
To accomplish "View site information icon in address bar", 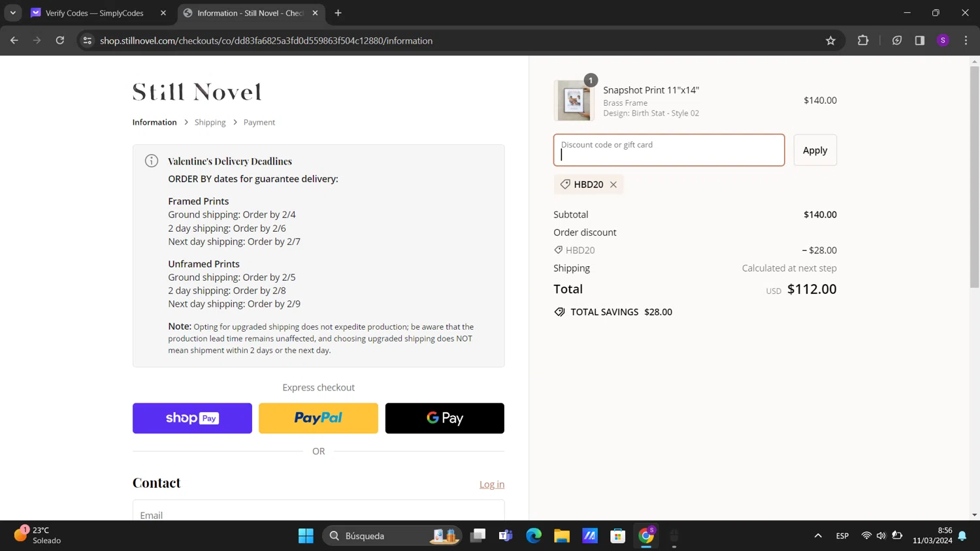I will click(x=87, y=40).
